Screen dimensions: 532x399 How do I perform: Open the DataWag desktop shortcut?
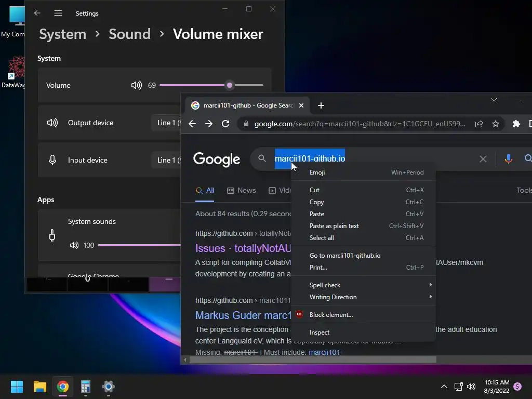(x=13, y=72)
